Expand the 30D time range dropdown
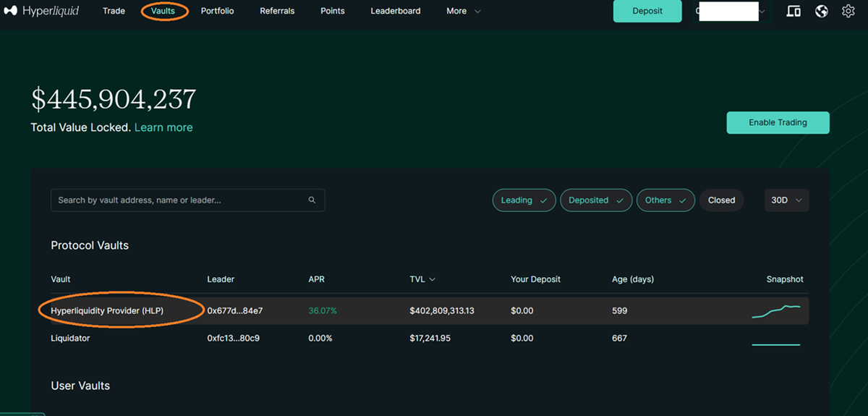Image resolution: width=868 pixels, height=416 pixels. 786,200
